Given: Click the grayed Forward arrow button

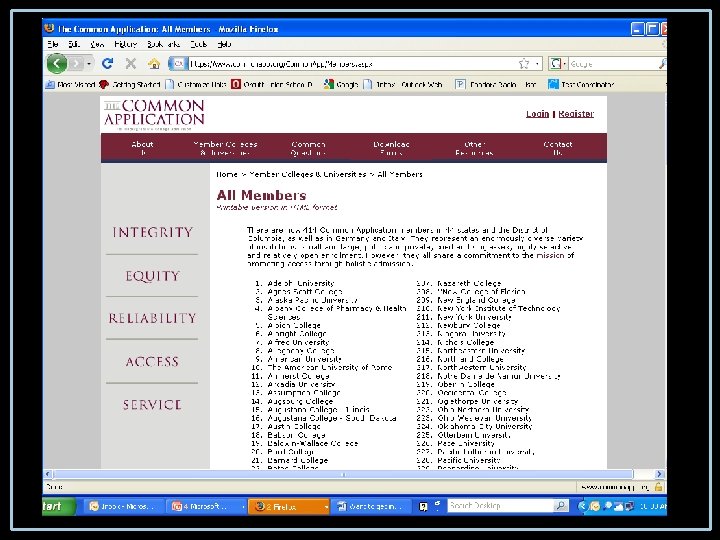Looking at the screenshot, I should pos(76,63).
